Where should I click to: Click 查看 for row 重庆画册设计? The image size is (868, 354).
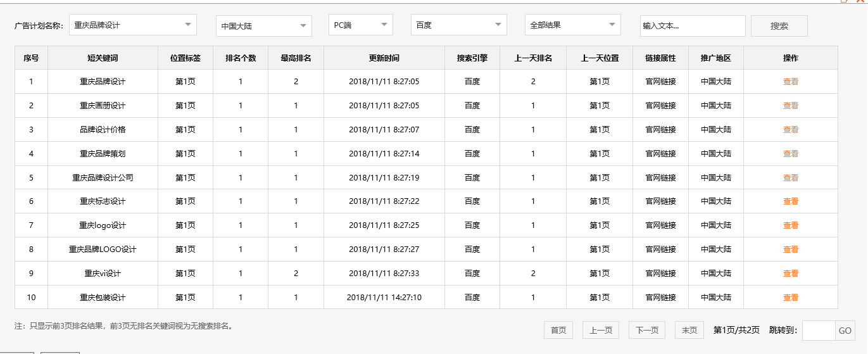click(791, 106)
